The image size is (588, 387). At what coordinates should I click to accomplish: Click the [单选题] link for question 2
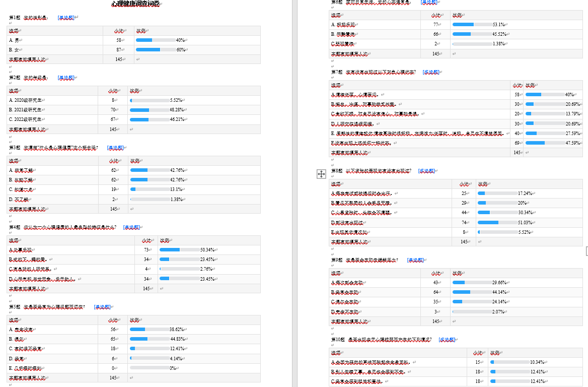(x=66, y=78)
